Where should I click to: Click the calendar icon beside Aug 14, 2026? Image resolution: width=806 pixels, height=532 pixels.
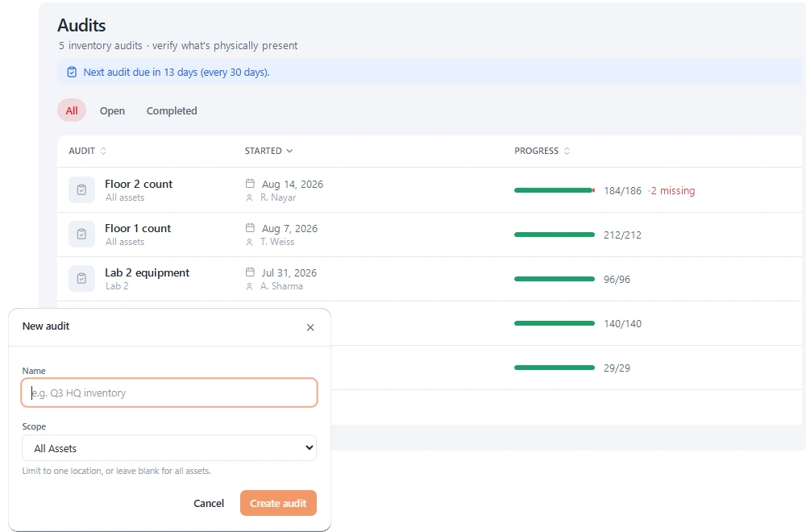click(x=250, y=184)
